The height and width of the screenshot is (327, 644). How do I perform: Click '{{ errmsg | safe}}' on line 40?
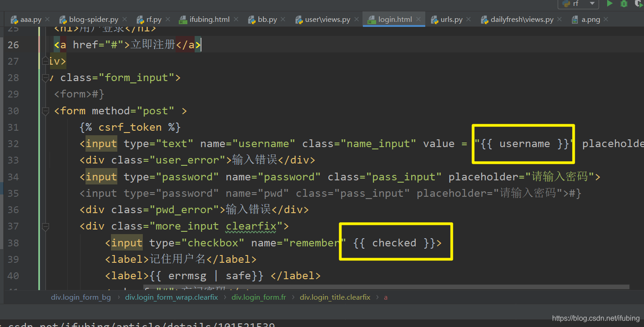[206, 276]
